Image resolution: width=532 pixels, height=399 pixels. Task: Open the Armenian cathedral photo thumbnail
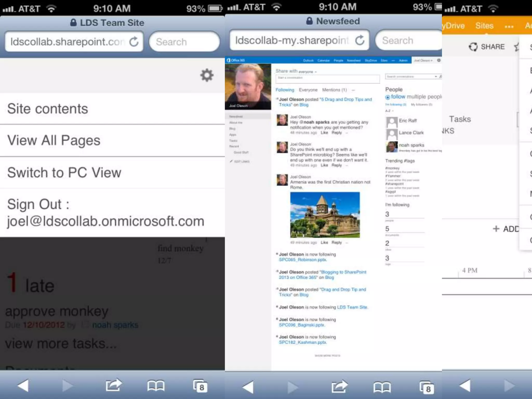325,215
